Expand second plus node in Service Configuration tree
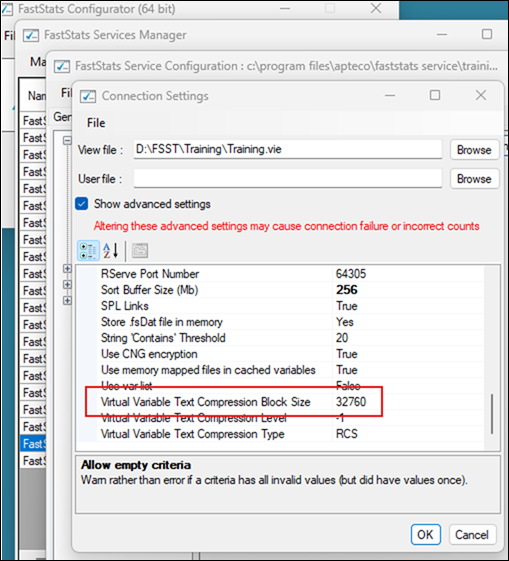Image resolution: width=509 pixels, height=561 pixels. (x=67, y=284)
